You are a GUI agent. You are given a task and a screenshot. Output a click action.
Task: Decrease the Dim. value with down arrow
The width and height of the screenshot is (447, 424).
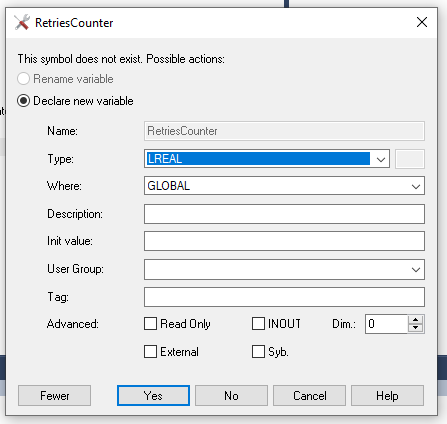(415, 328)
